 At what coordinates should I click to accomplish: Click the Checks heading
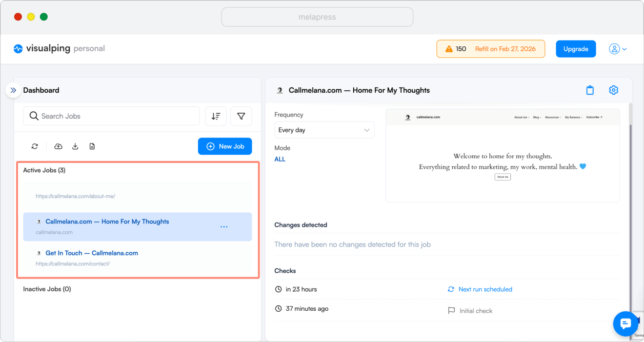(x=285, y=271)
